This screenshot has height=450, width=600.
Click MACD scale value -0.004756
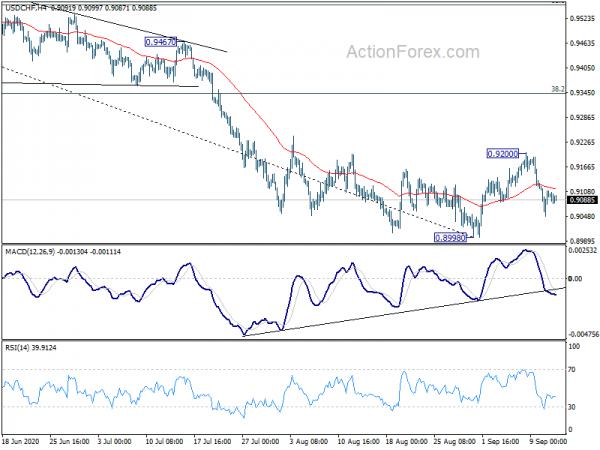(x=584, y=334)
